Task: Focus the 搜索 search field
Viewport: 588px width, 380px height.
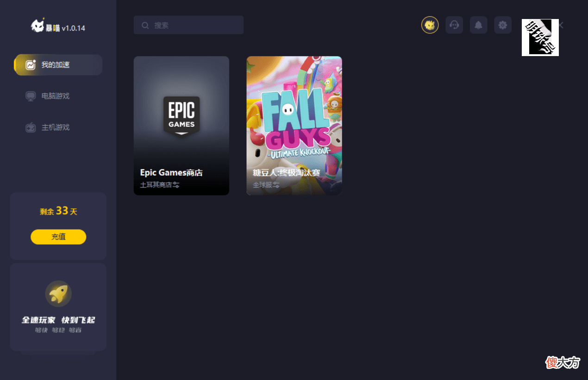Action: 188,25
